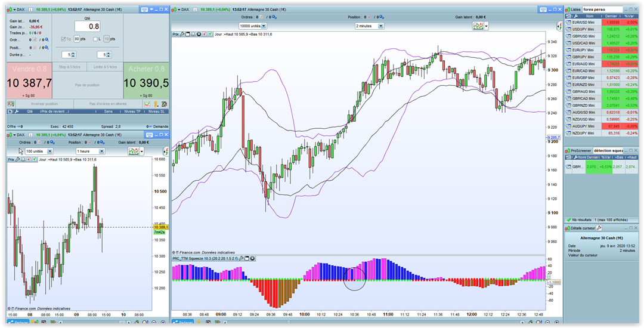
Task: Click the Qté quantity field showing 0.8
Action: [x=88, y=26]
